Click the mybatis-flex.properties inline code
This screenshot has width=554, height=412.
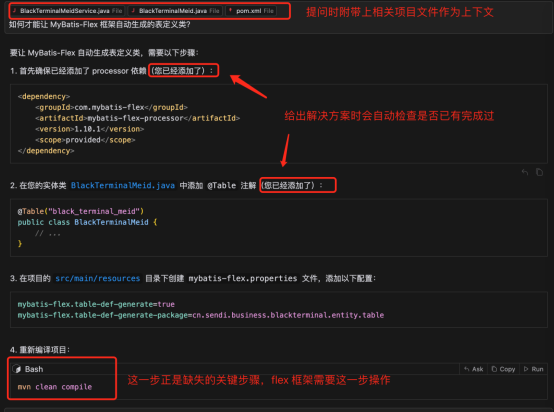(x=243, y=278)
